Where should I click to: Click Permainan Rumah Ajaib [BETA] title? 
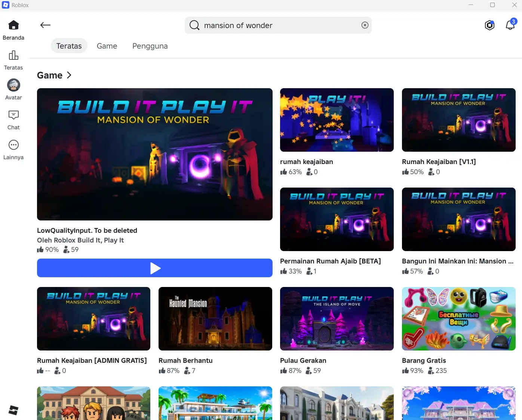331,261
